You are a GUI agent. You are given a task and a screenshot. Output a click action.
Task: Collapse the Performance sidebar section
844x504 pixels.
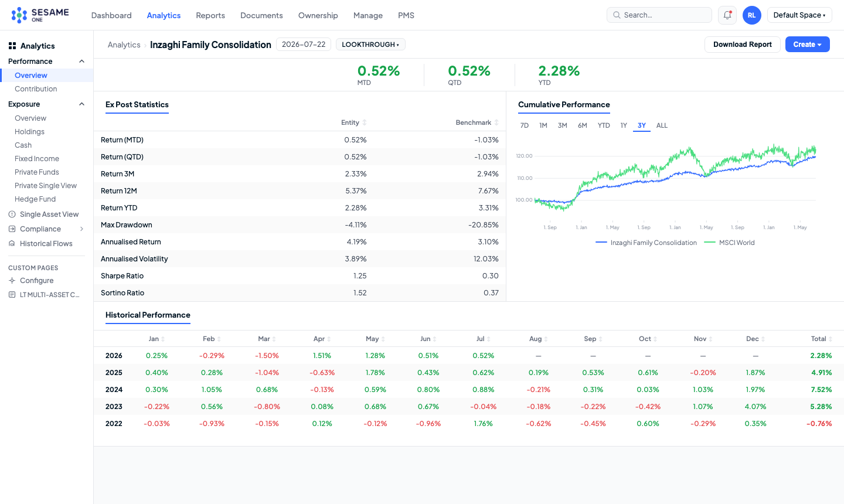coord(81,62)
